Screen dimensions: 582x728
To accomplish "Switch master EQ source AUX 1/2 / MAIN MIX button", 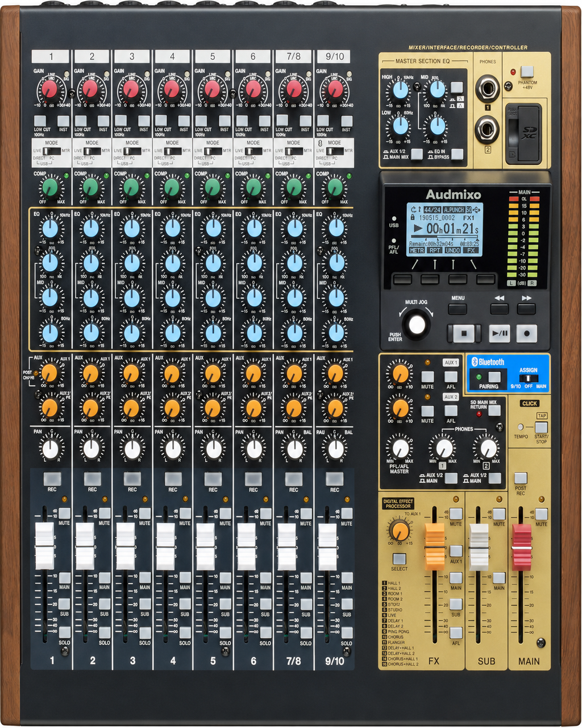I will (417, 154).
